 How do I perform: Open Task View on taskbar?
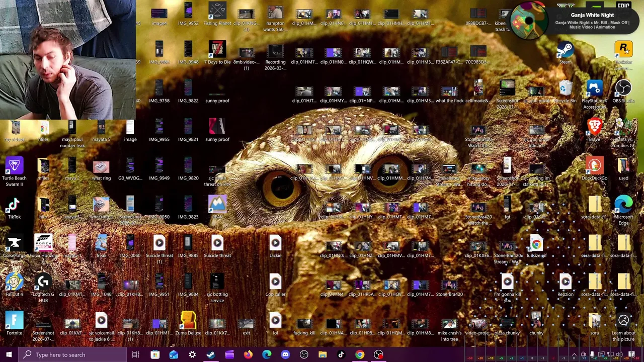tap(136, 354)
